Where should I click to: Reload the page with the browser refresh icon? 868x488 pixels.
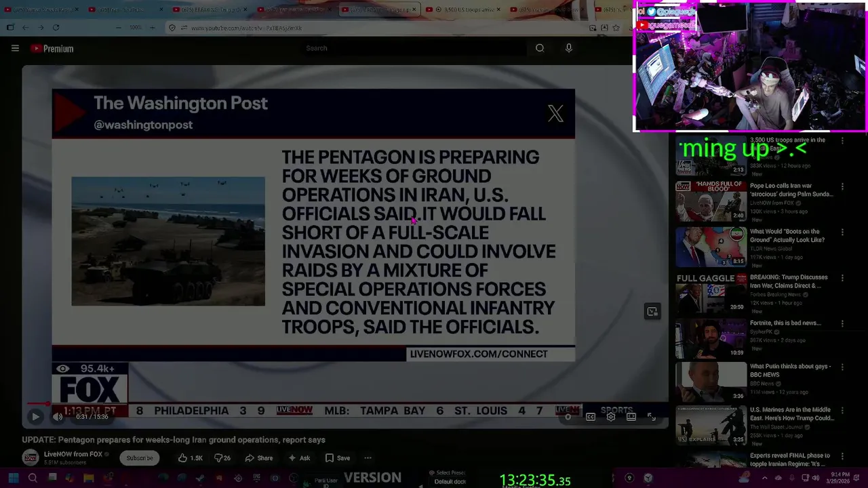[56, 28]
